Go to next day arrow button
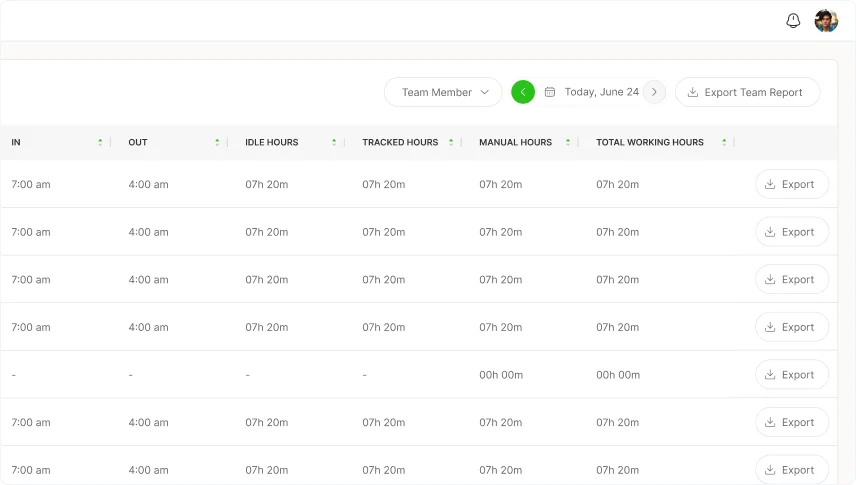 [654, 92]
